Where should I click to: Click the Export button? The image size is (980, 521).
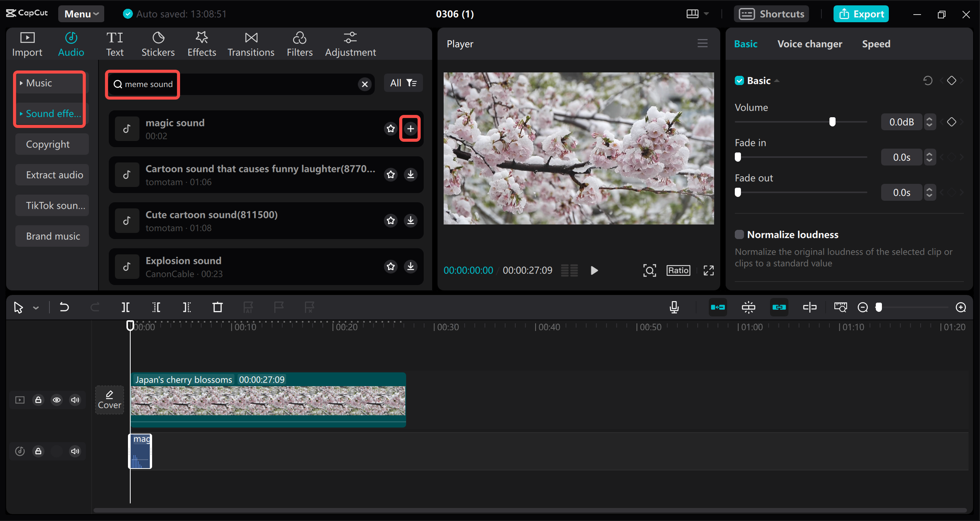point(860,13)
